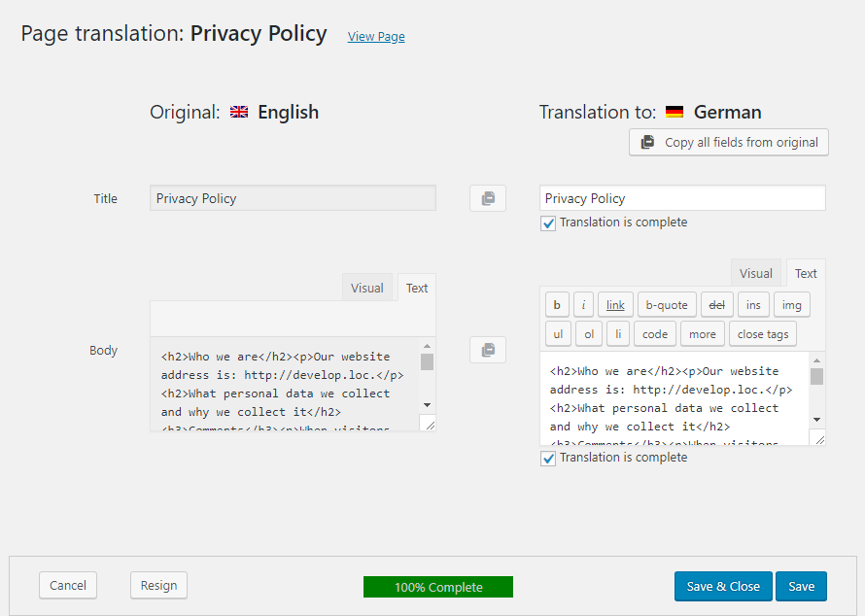Insert blockquote with b-quote button

[667, 305]
